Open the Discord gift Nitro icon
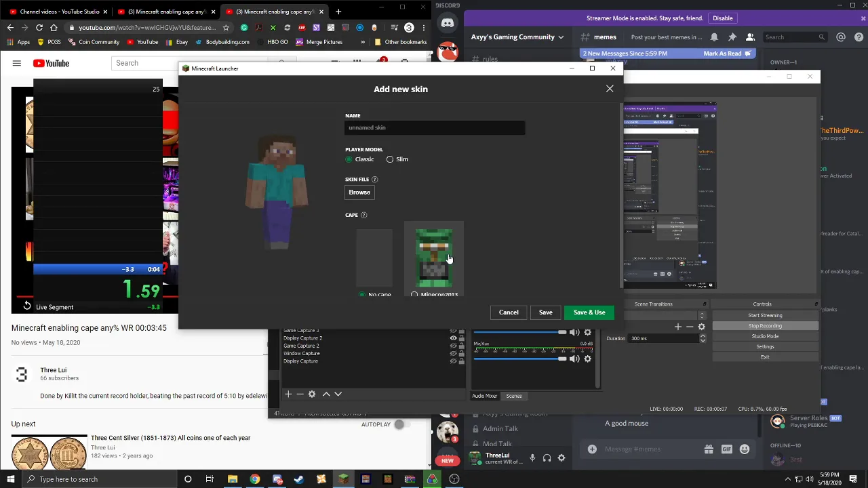The image size is (868, 488). [x=709, y=449]
